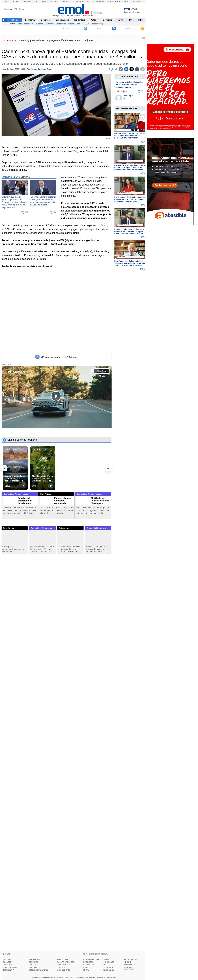
Task: Open Fiscal Barros recommended article link
Action: pos(130,167)
